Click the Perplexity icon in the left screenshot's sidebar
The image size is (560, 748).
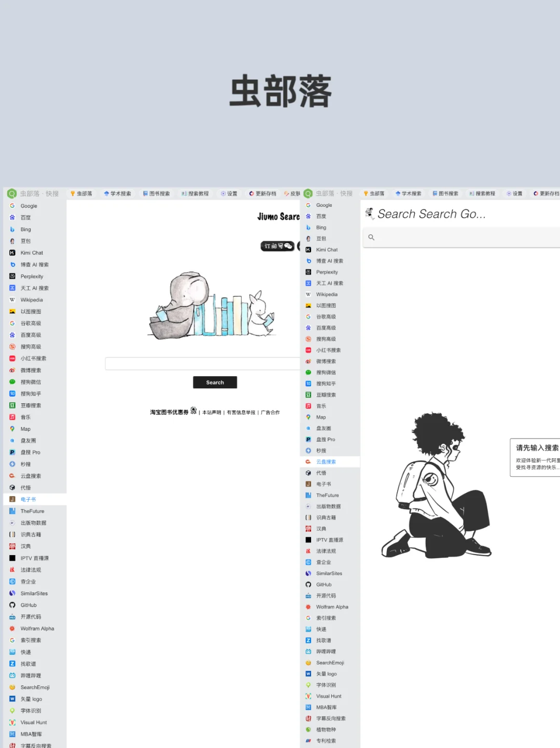12,276
